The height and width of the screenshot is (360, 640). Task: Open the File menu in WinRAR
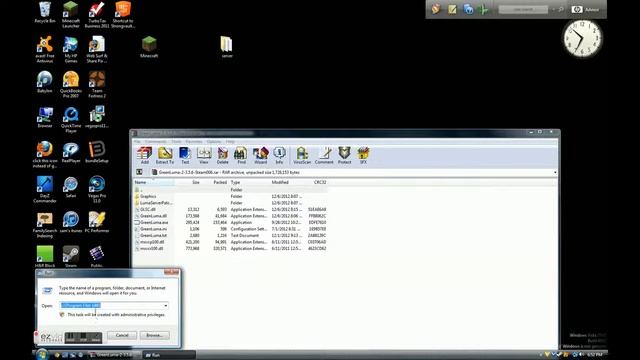(x=137, y=142)
